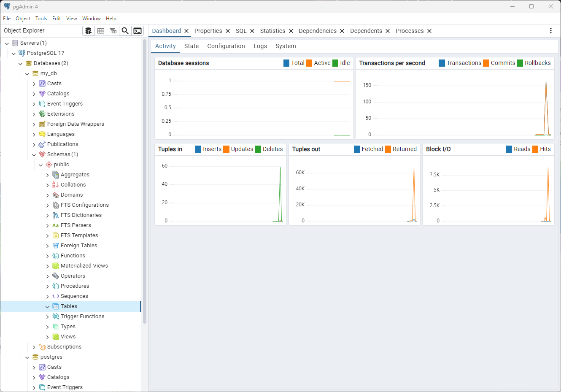The width and height of the screenshot is (561, 392).
Task: Click the Extensions node icon
Action: (42, 114)
